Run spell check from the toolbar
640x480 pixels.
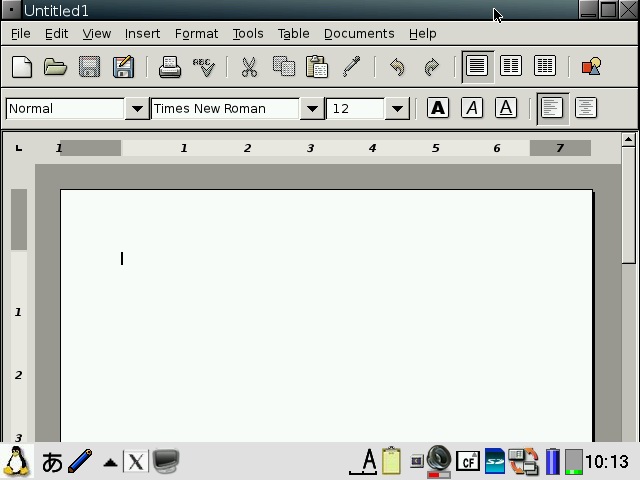[204, 67]
